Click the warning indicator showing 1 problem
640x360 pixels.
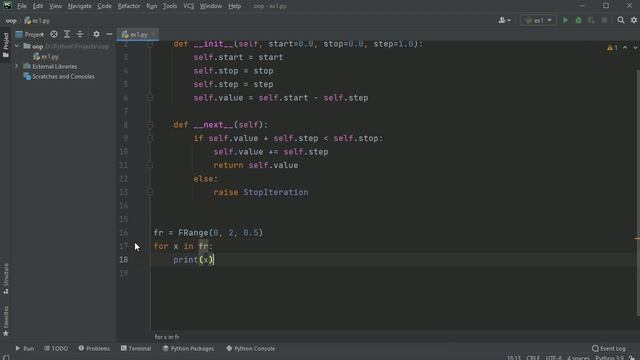[x=612, y=48]
